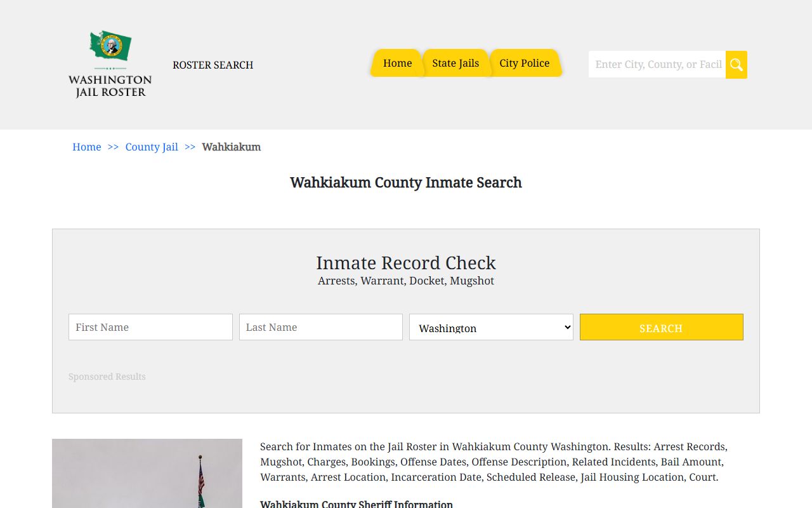Click the Wahkiakum County Inmate Search heading

(x=406, y=182)
